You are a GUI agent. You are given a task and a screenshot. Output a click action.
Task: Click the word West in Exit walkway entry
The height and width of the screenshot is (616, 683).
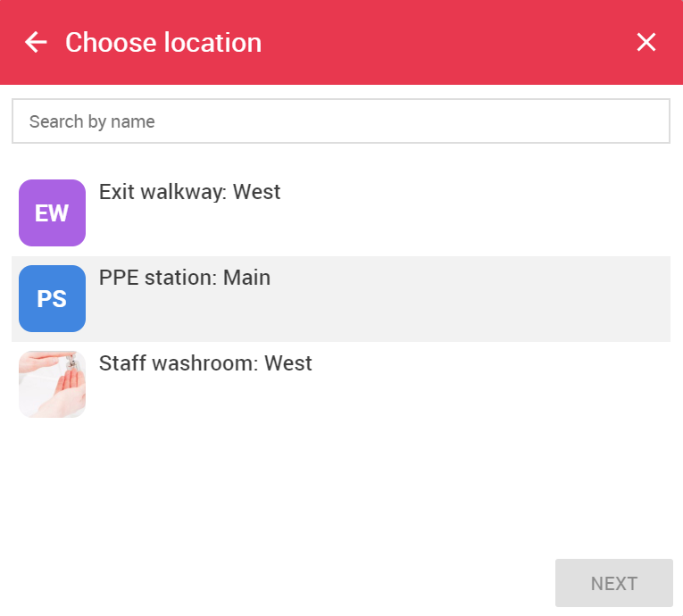coord(256,192)
